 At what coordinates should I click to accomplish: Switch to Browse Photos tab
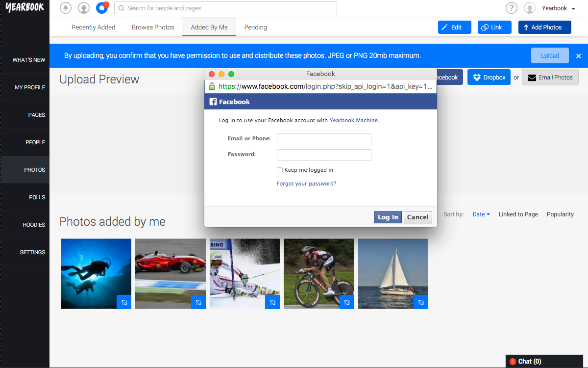coord(153,27)
